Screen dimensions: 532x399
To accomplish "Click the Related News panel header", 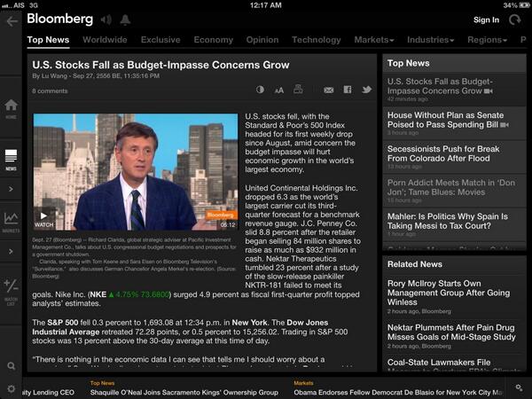I will tap(454, 264).
